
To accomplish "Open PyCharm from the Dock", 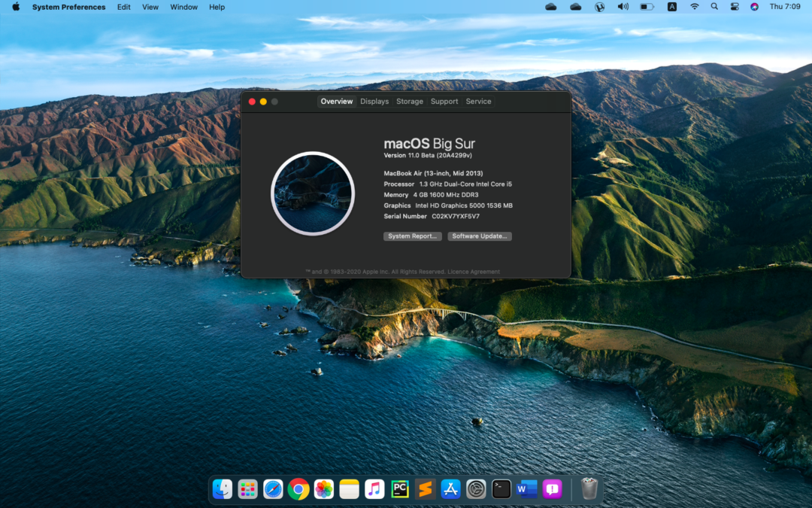I will pos(400,489).
